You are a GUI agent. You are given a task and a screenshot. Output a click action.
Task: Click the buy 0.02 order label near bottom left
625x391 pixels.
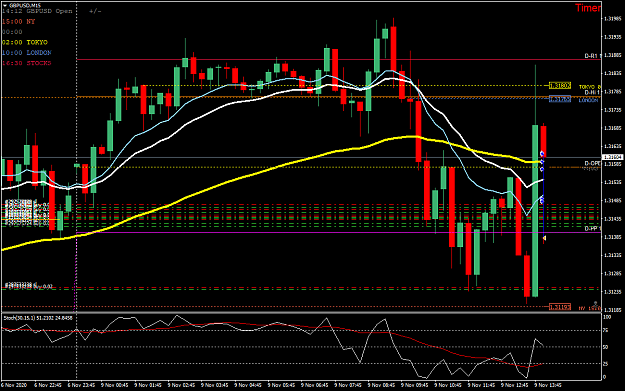tap(29, 286)
